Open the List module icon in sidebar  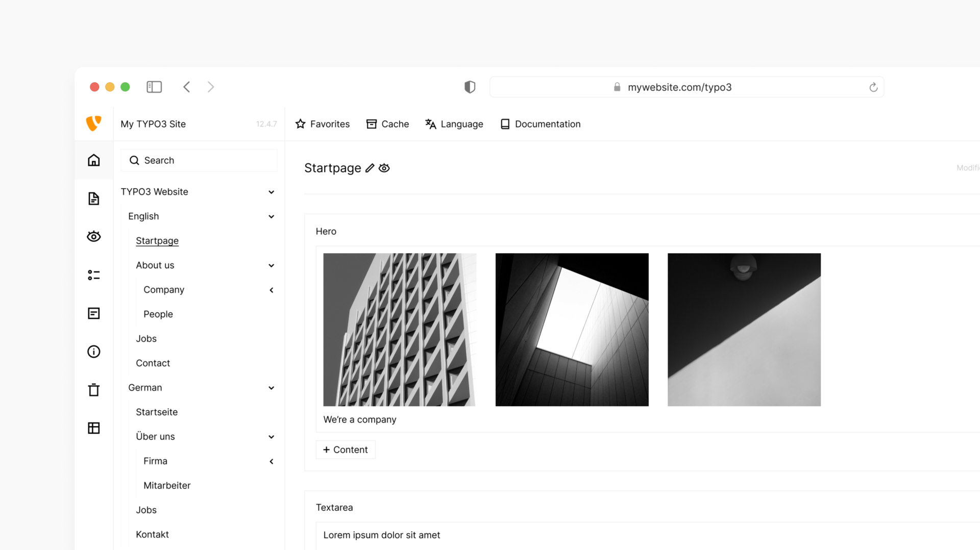[x=94, y=275]
